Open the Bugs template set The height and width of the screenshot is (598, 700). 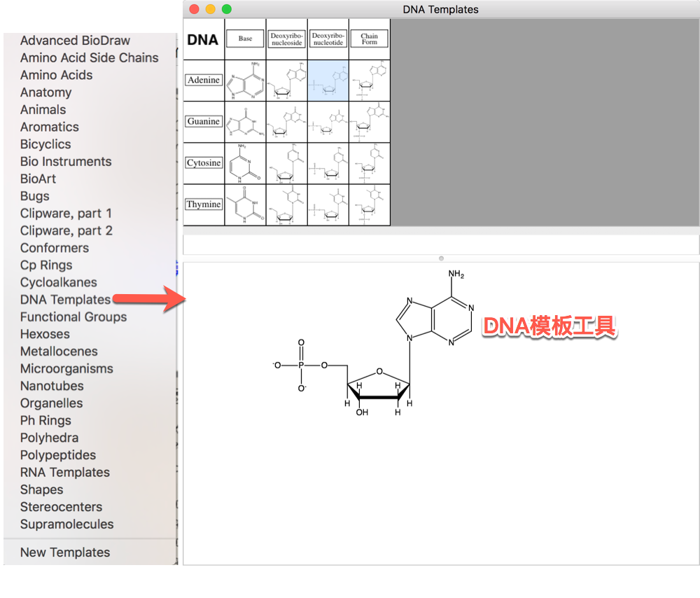(x=35, y=196)
